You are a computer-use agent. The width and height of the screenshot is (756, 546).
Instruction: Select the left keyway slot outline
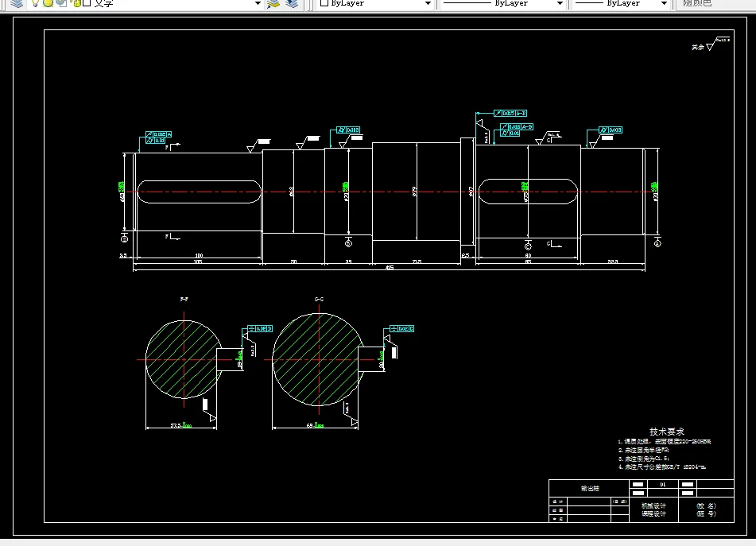pyautogui.click(x=199, y=192)
